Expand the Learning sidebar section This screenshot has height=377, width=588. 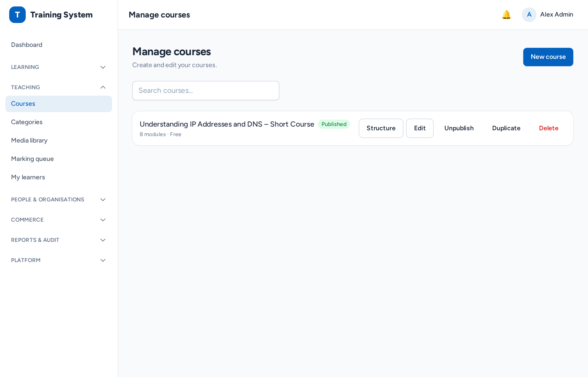tap(58, 67)
